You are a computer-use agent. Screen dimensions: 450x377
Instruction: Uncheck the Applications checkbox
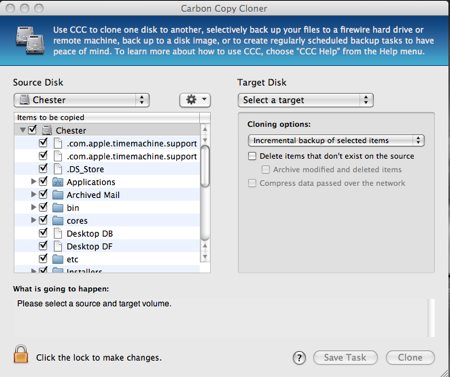coord(43,181)
